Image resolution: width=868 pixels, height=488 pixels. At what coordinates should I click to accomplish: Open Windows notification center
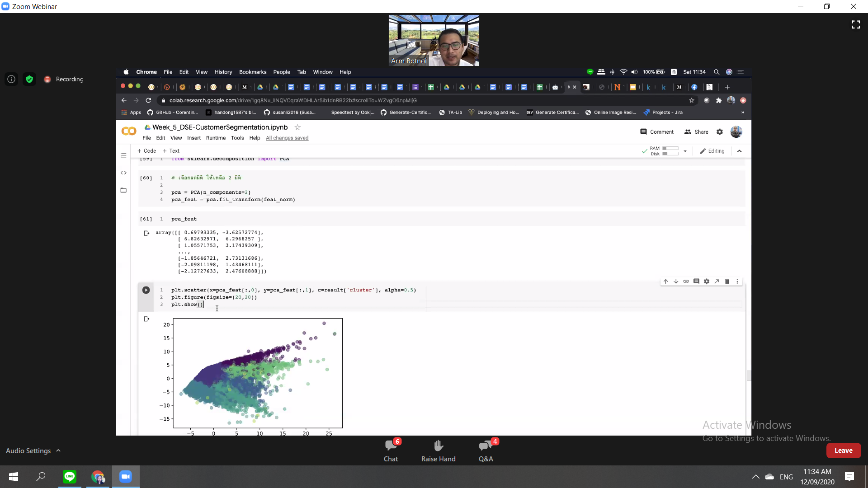849,477
